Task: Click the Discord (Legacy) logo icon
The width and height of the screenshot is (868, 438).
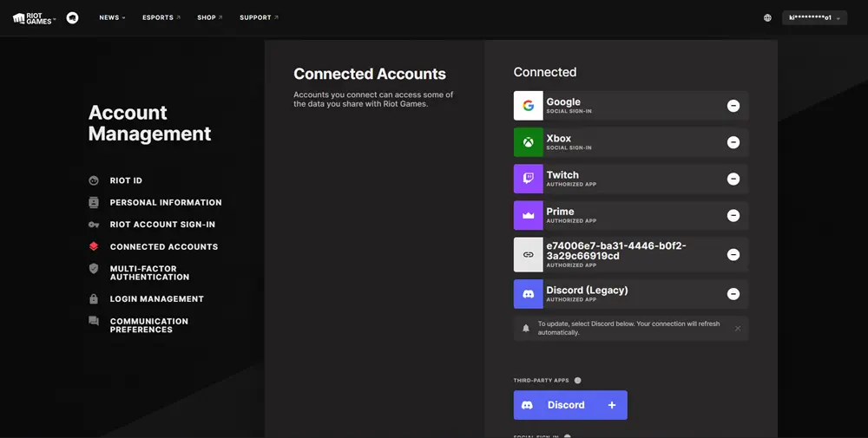Action: click(x=528, y=294)
